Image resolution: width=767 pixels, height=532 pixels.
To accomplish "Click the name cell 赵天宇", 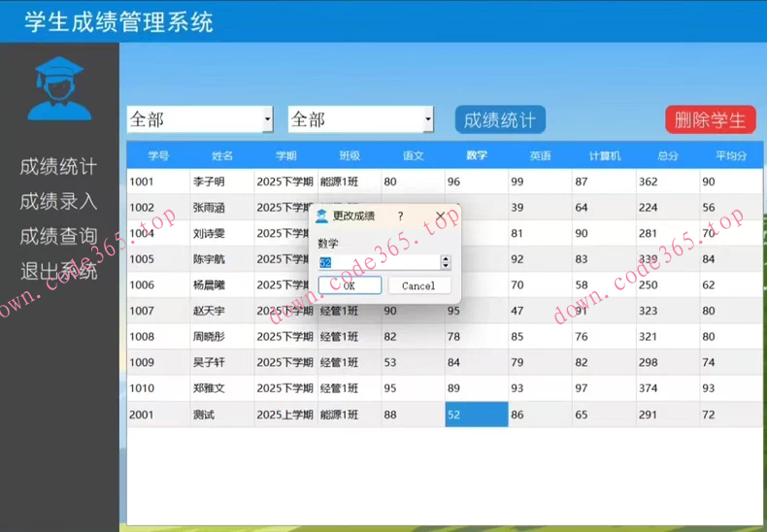I will pyautogui.click(x=222, y=311).
